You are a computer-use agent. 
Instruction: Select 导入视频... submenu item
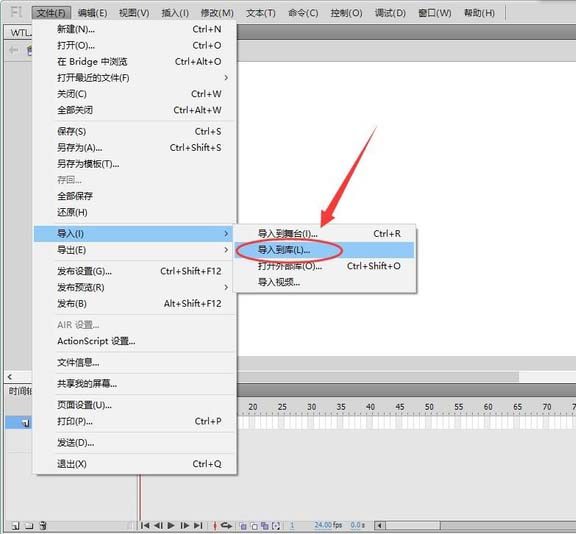[325, 282]
